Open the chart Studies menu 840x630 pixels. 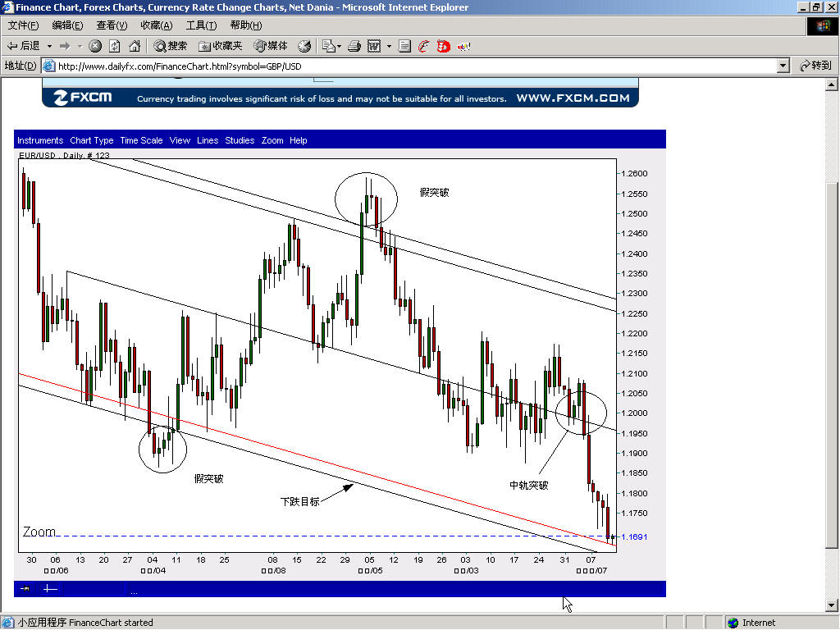pyautogui.click(x=240, y=140)
